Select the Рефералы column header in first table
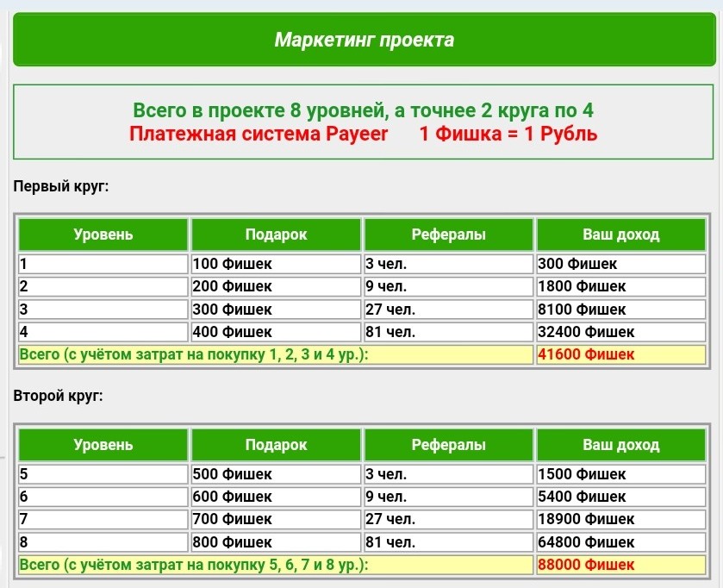Viewport: 723px width, 588px height. click(x=448, y=234)
